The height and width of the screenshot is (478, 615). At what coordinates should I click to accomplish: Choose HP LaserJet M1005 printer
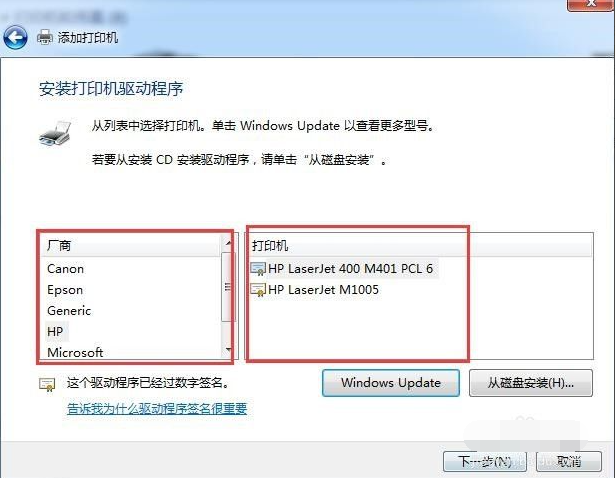click(x=324, y=290)
